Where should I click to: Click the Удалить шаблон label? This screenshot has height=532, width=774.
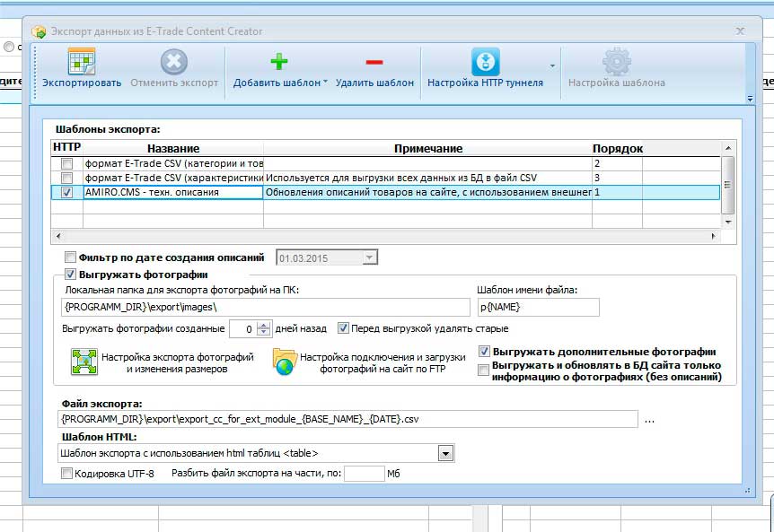[374, 83]
